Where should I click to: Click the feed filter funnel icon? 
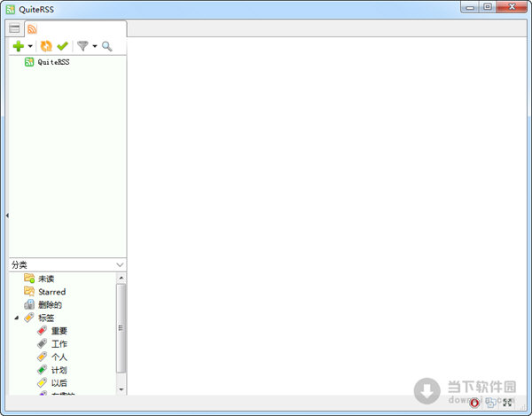click(82, 46)
